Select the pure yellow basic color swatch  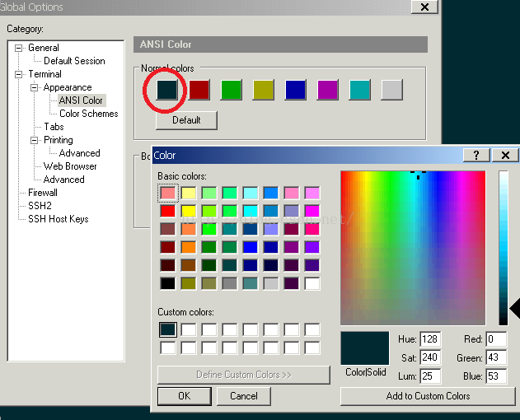(189, 211)
